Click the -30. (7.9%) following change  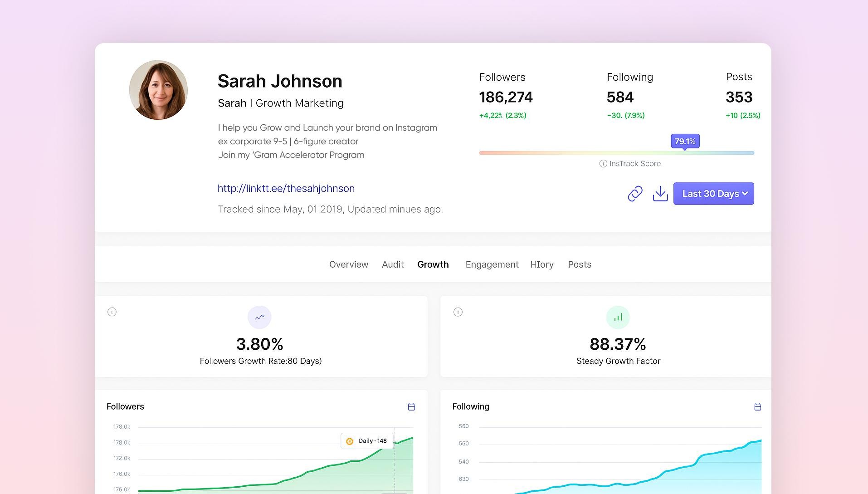(x=626, y=115)
